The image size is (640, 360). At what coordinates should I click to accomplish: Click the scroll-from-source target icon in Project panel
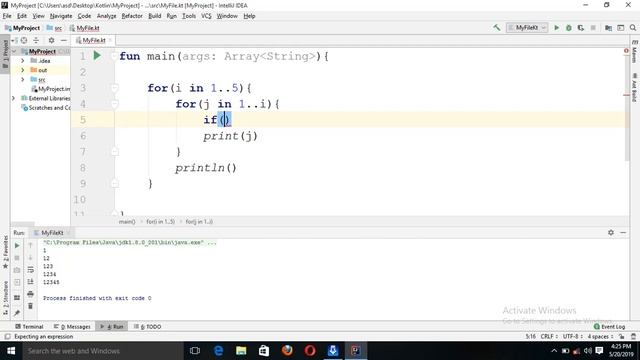point(24,40)
